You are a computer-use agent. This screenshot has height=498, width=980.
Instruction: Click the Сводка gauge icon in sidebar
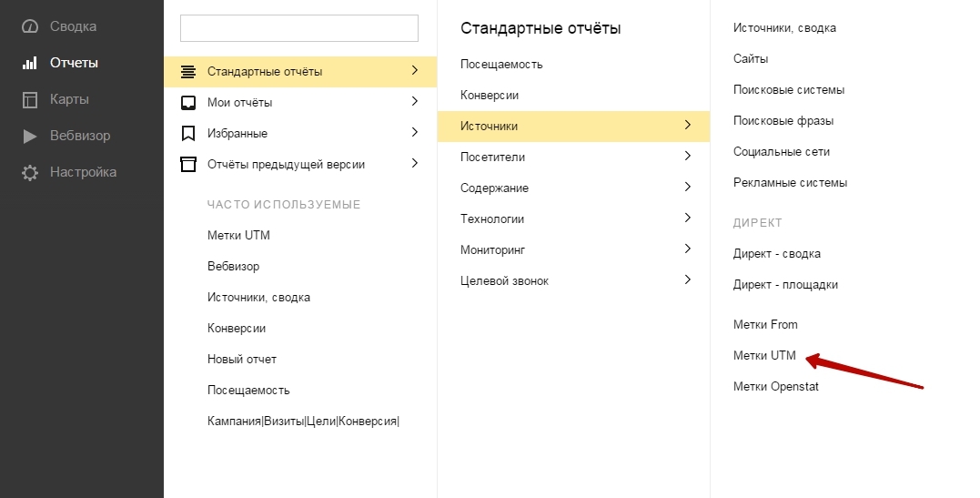[x=30, y=27]
